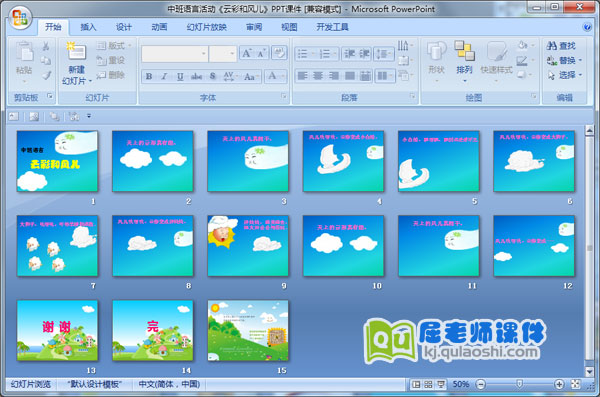This screenshot has width=600, height=397.
Task: Open the Office button menu
Action: click(x=20, y=18)
